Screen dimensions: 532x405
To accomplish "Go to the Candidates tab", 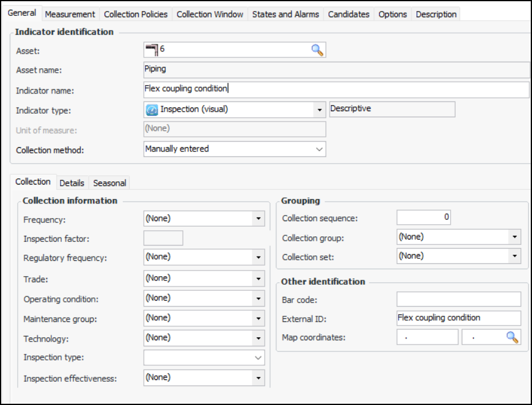I will pos(349,14).
